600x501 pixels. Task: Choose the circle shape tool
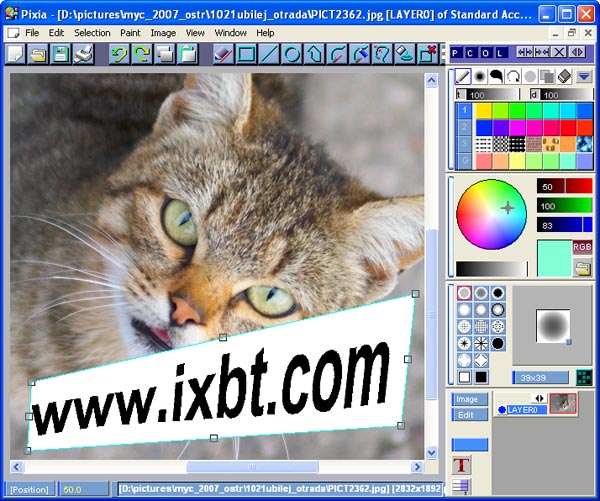292,54
